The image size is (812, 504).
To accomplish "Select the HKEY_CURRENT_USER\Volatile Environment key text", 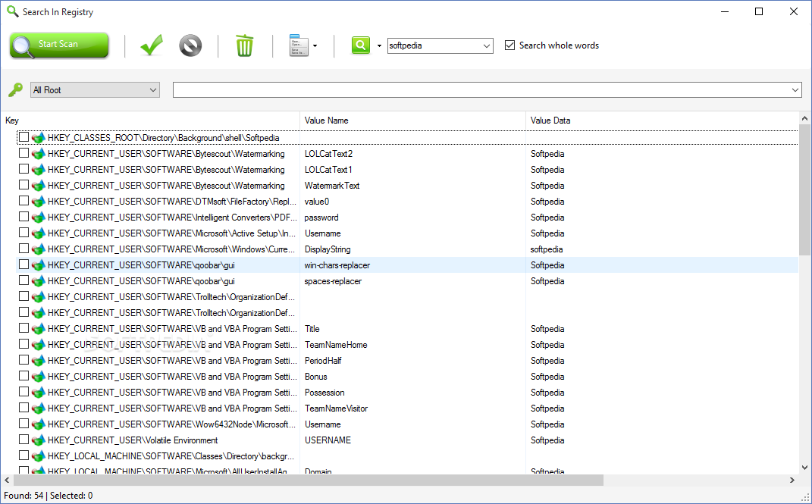I will [133, 440].
